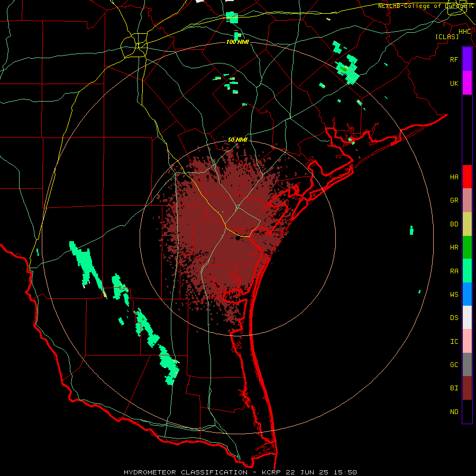The width and height of the screenshot is (476, 476).
Task: Click the GC gray legend swatch
Action: coord(467,364)
